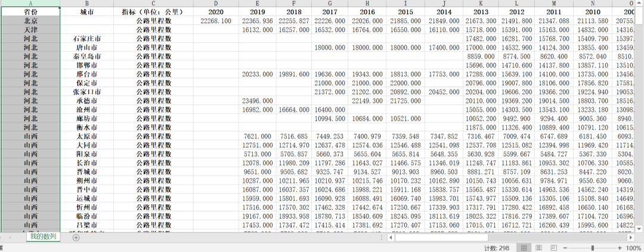
Task: Select the 承德市 city cell
Action: point(87,101)
